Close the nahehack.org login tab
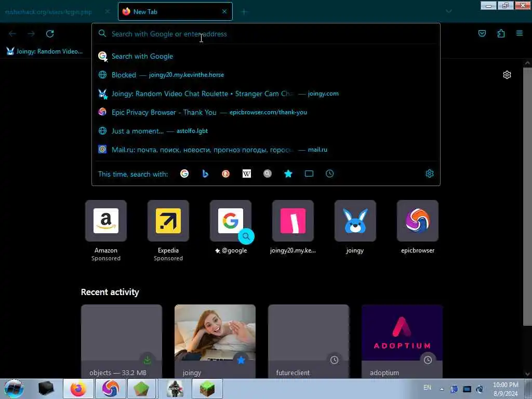Screen dimensions: 532x399 [x=107, y=11]
